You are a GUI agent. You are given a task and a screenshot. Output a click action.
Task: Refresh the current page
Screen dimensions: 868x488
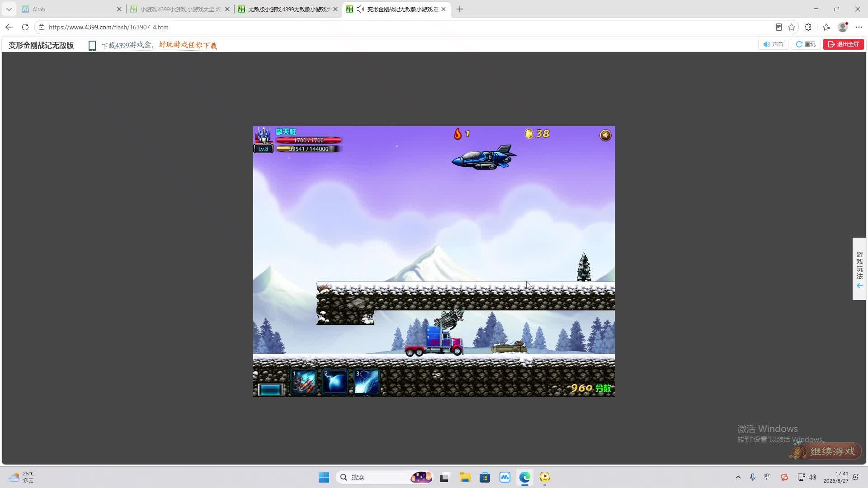coord(25,27)
